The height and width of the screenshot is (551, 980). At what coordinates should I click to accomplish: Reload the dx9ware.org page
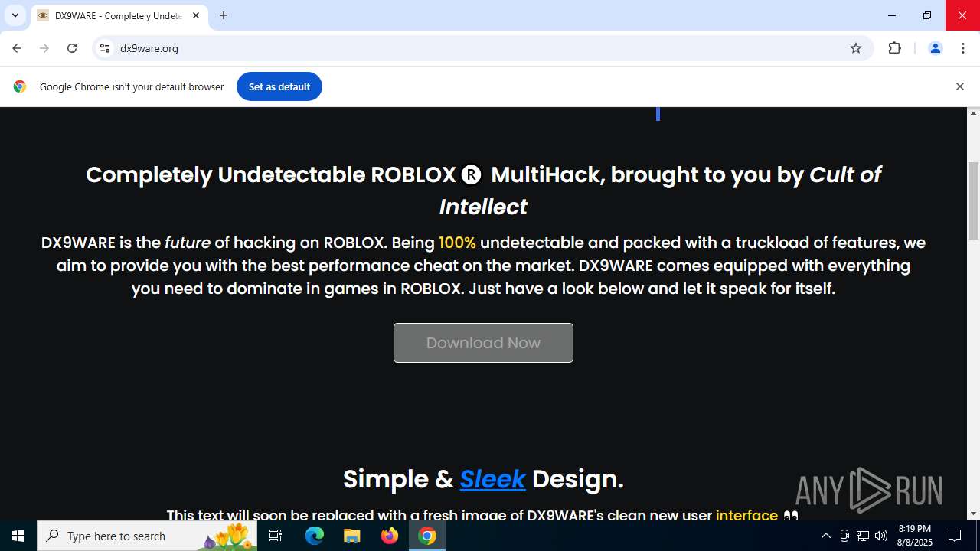click(72, 48)
